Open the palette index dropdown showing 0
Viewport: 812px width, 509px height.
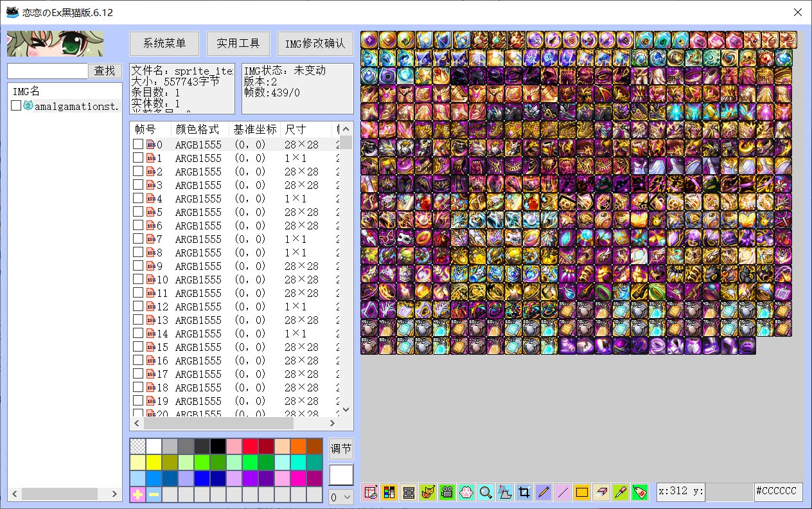point(340,497)
